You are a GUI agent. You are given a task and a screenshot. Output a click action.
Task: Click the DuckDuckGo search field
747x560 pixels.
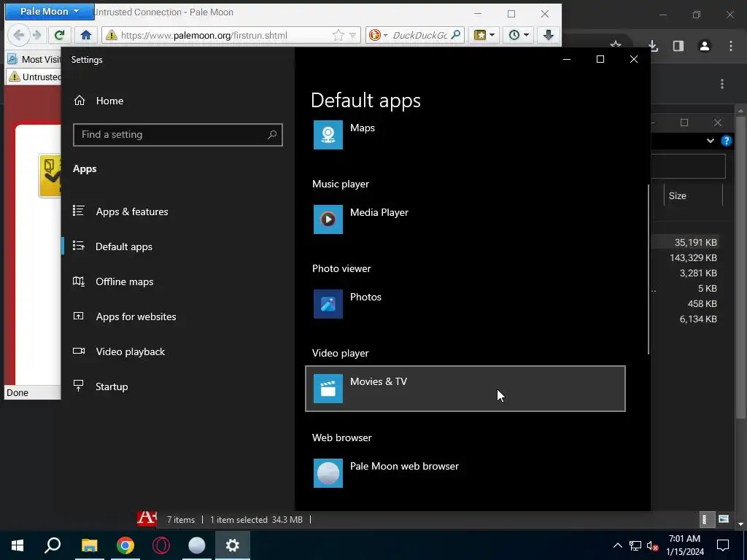(419, 35)
